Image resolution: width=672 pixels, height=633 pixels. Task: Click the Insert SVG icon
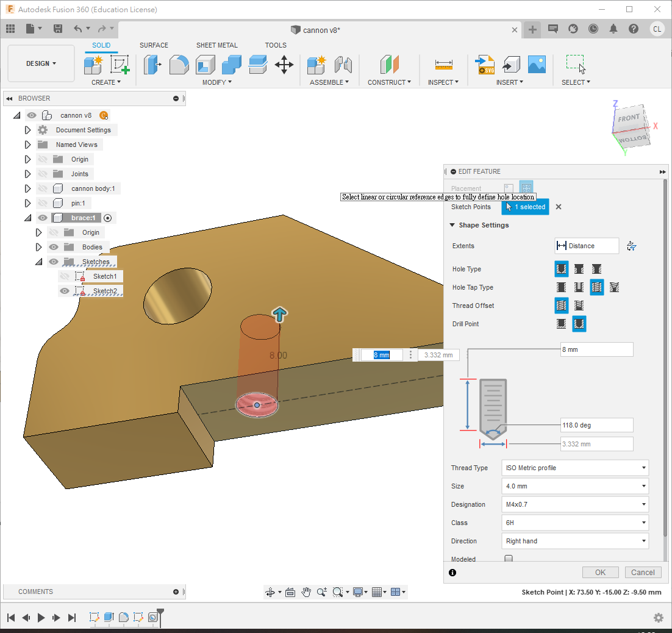(486, 65)
